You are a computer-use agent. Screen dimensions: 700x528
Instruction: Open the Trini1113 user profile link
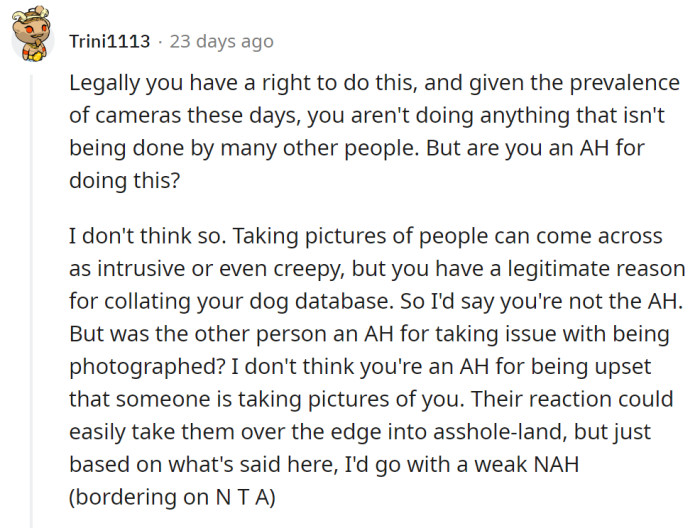110,42
